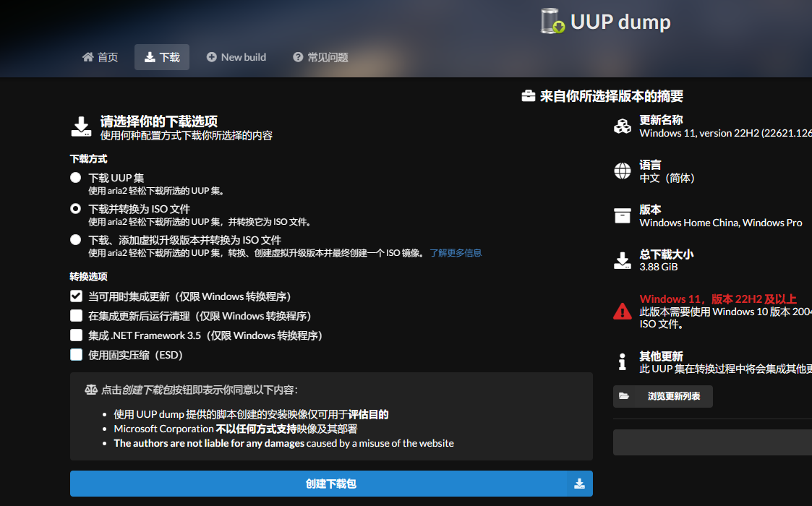
Task: Click the 下载方式 section heading
Action: [88, 159]
